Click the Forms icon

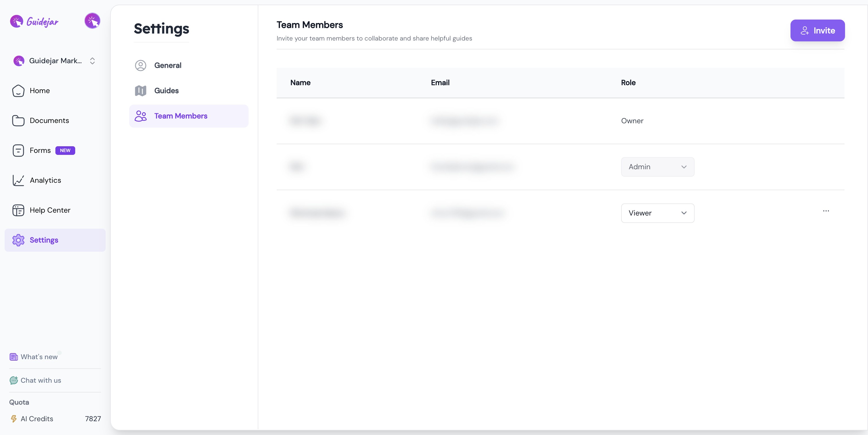18,150
